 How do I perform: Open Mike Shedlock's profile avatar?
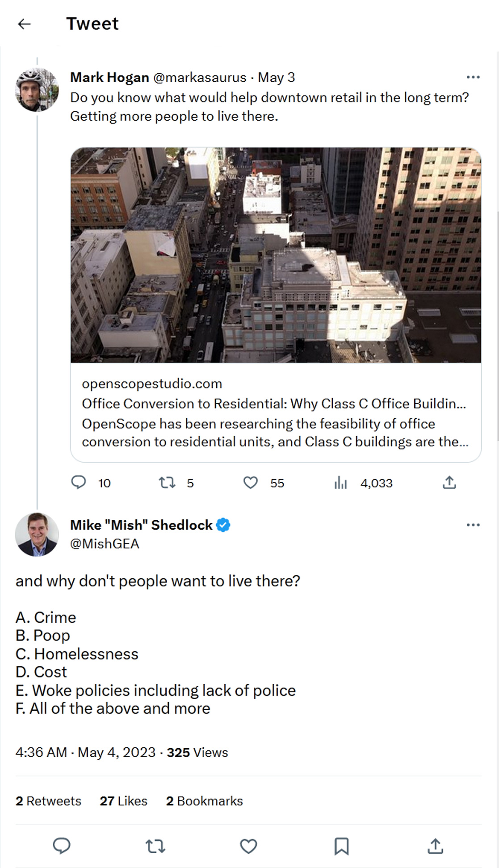37,535
